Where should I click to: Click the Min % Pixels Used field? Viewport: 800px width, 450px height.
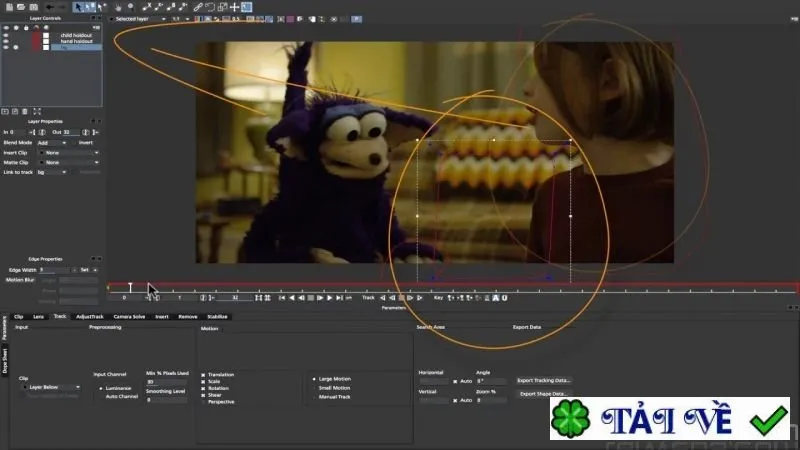tap(167, 382)
